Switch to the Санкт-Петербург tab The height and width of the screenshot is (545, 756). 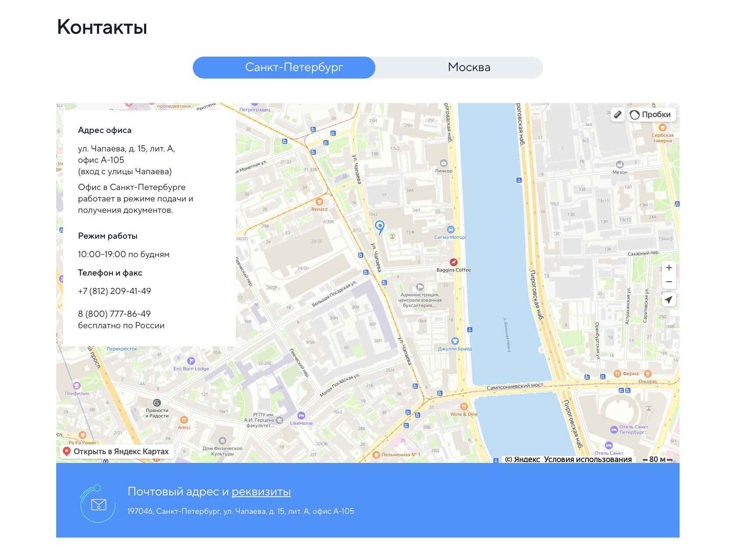284,68
